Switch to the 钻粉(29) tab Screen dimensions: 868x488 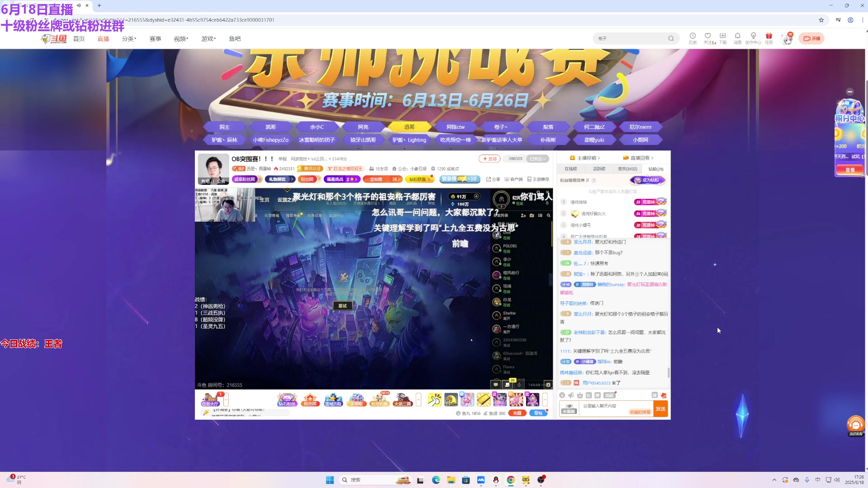(656, 169)
